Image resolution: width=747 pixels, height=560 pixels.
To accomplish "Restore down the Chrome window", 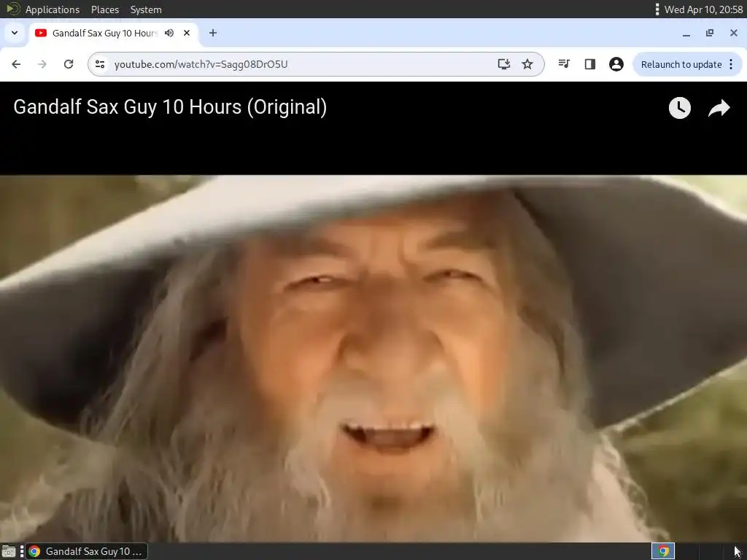I will click(710, 33).
